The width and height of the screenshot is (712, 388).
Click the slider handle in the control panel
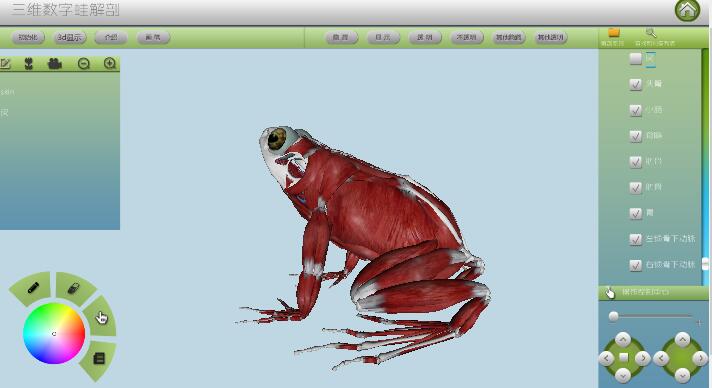click(x=613, y=316)
